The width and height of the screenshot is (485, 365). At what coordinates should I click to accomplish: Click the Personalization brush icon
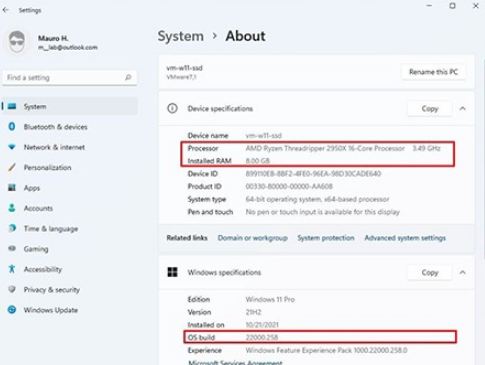[12, 167]
